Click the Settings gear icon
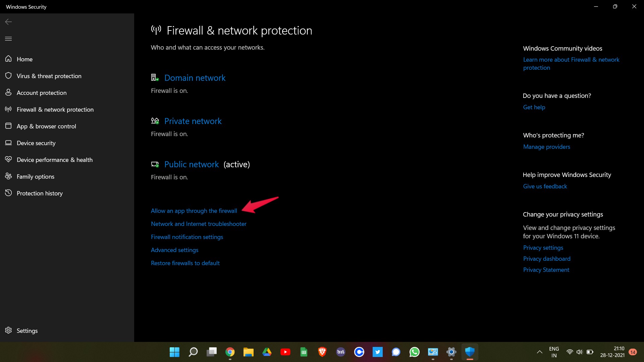This screenshot has width=644, height=362. click(x=8, y=330)
